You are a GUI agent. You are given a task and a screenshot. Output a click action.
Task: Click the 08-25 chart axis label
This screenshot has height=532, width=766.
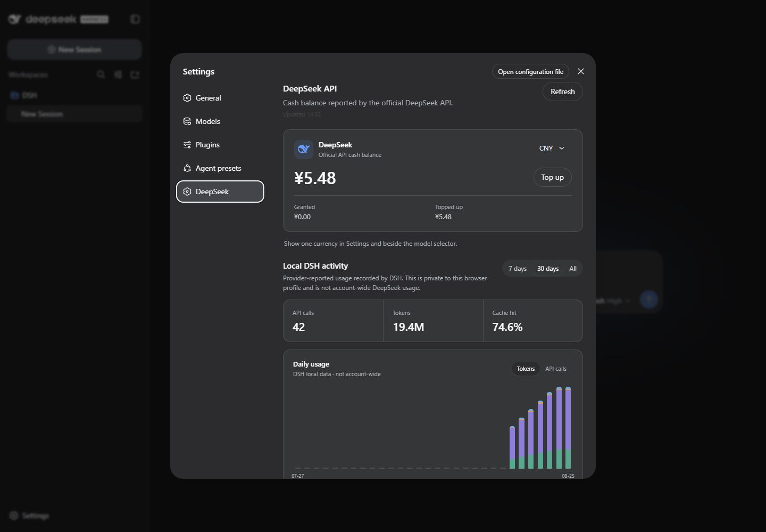[568, 476]
